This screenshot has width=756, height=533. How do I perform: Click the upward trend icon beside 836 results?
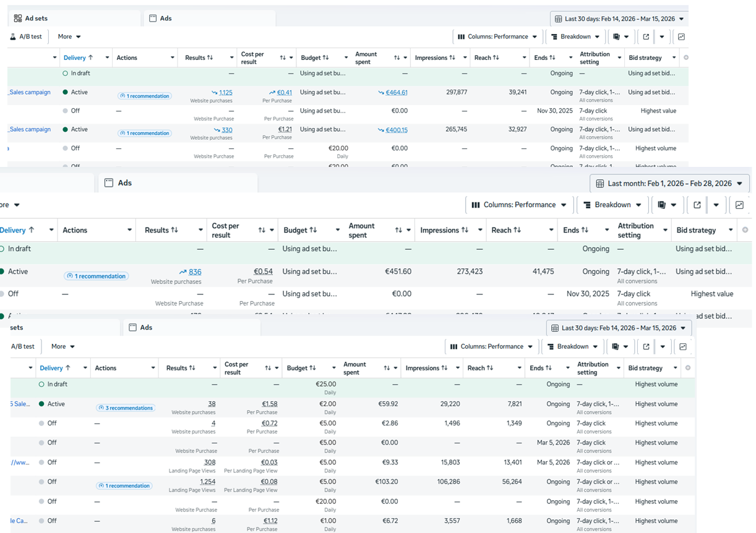(183, 272)
